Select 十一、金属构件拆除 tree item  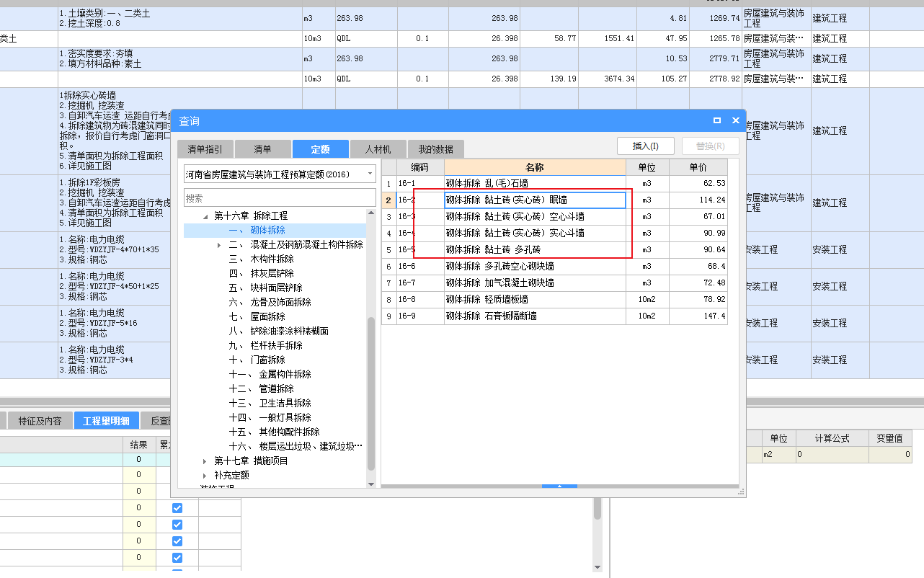[270, 374]
